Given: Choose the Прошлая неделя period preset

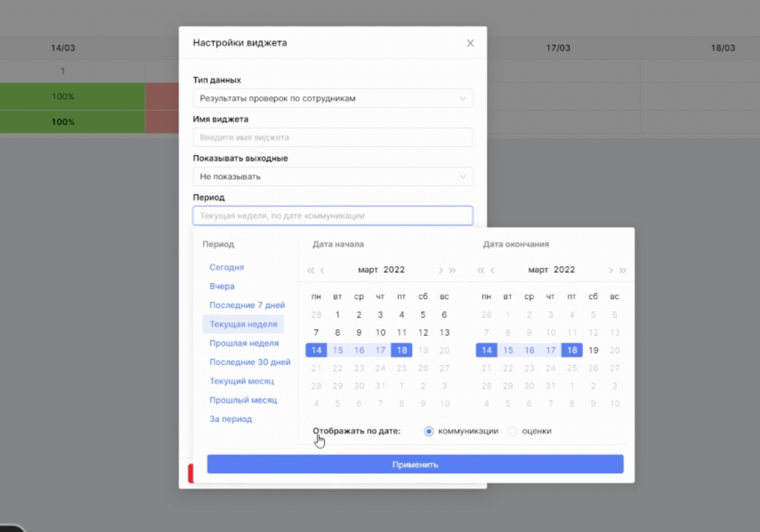Looking at the screenshot, I should (244, 343).
